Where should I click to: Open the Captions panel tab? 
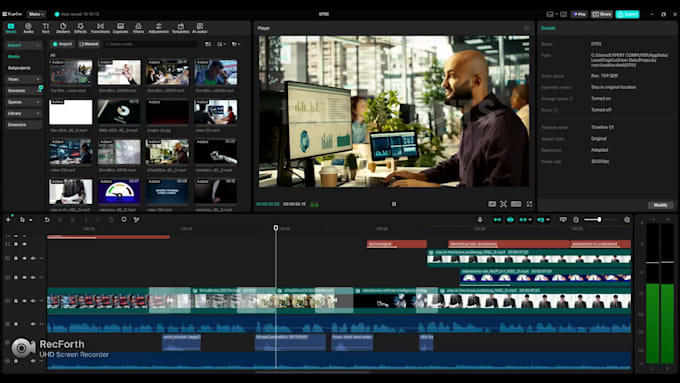click(x=121, y=28)
